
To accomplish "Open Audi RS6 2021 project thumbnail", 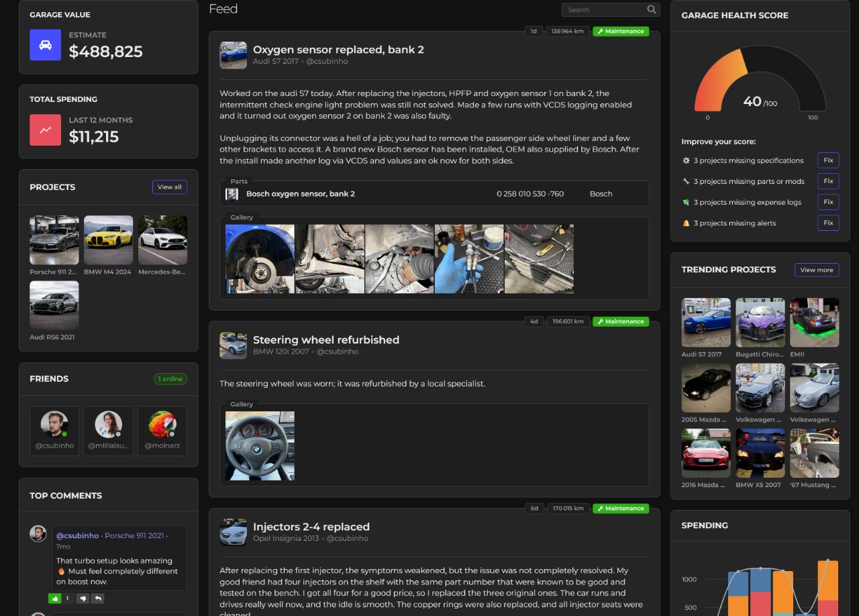I will point(54,305).
